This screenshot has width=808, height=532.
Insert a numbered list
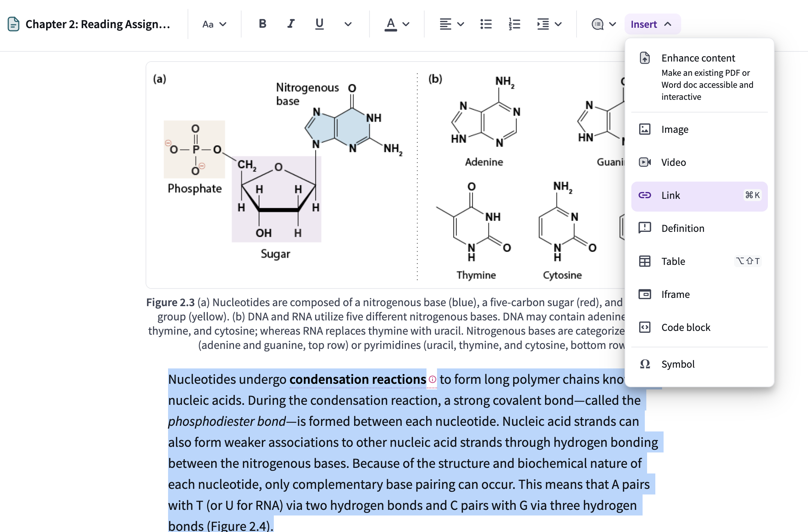[x=515, y=24]
